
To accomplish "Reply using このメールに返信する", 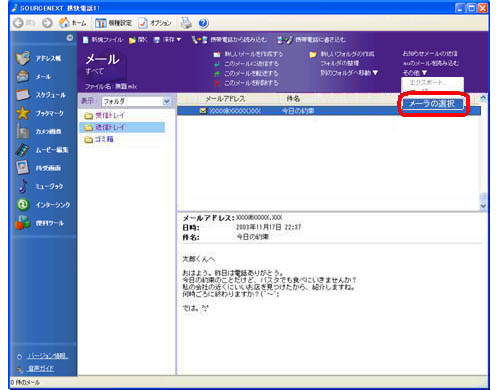I will click(x=246, y=64).
